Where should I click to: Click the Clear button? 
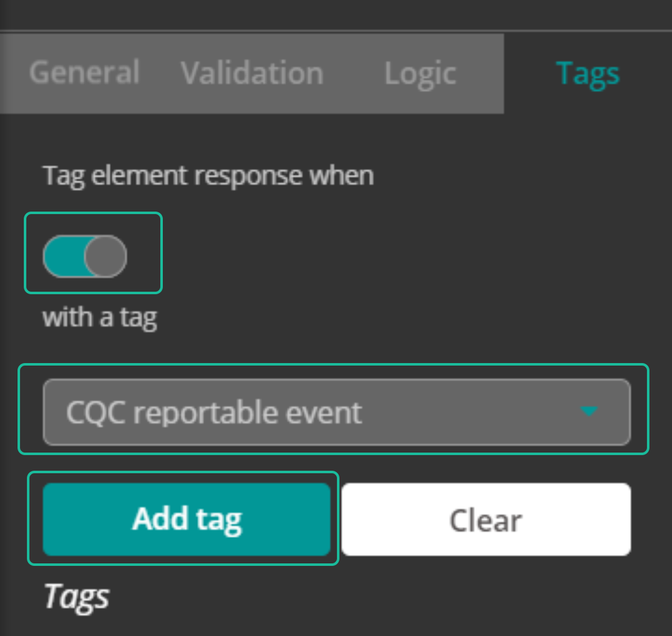[x=486, y=520]
